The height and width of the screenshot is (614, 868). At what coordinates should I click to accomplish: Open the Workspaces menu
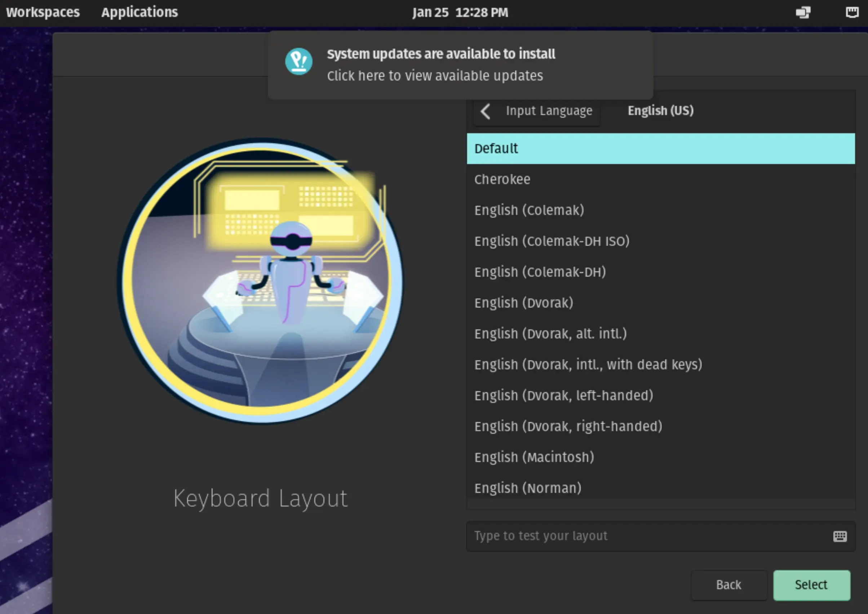click(x=43, y=12)
